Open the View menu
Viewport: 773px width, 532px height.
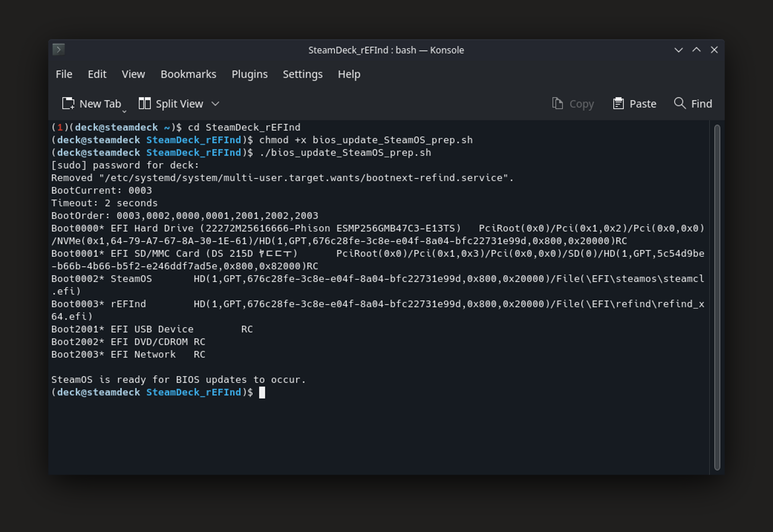click(x=133, y=74)
